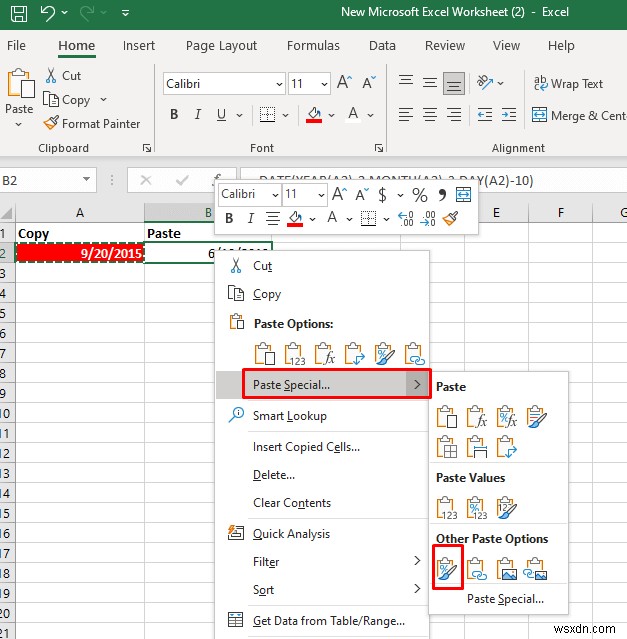The image size is (627, 639).
Task: Click Formulas & Number Formatting icon in Paste submenu
Action: tap(506, 416)
